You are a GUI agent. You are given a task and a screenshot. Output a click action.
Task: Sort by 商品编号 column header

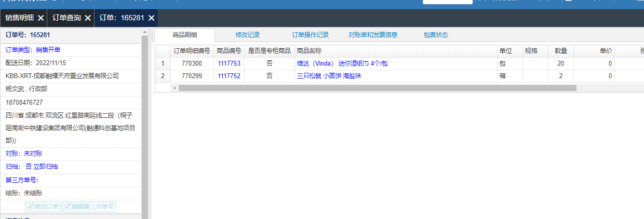229,51
